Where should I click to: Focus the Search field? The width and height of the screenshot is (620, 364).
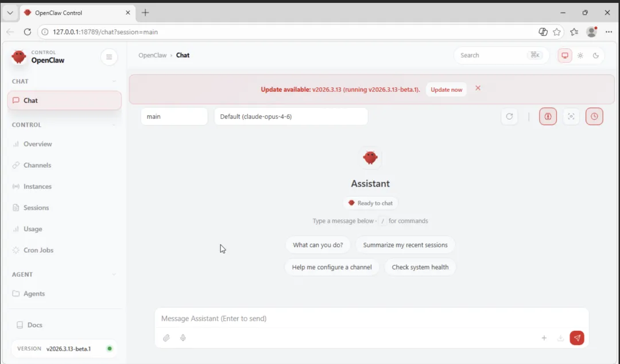tap(501, 55)
